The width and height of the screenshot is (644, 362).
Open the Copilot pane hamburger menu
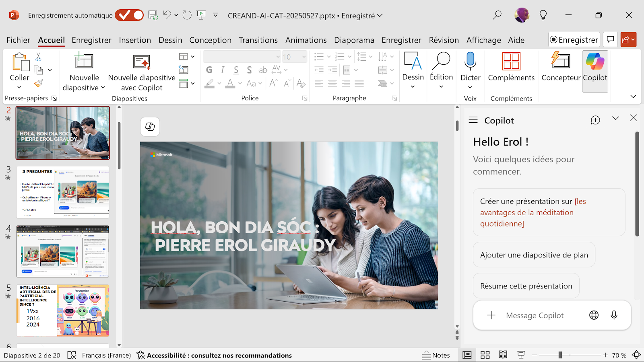pyautogui.click(x=473, y=120)
